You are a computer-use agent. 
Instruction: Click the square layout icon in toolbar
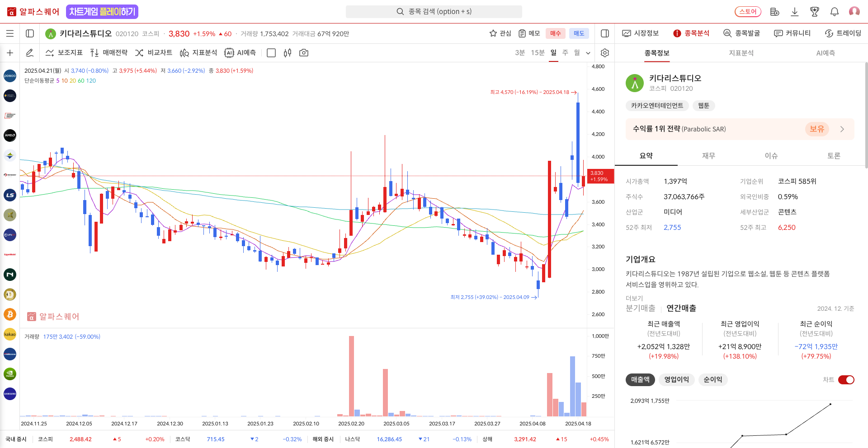coord(271,53)
